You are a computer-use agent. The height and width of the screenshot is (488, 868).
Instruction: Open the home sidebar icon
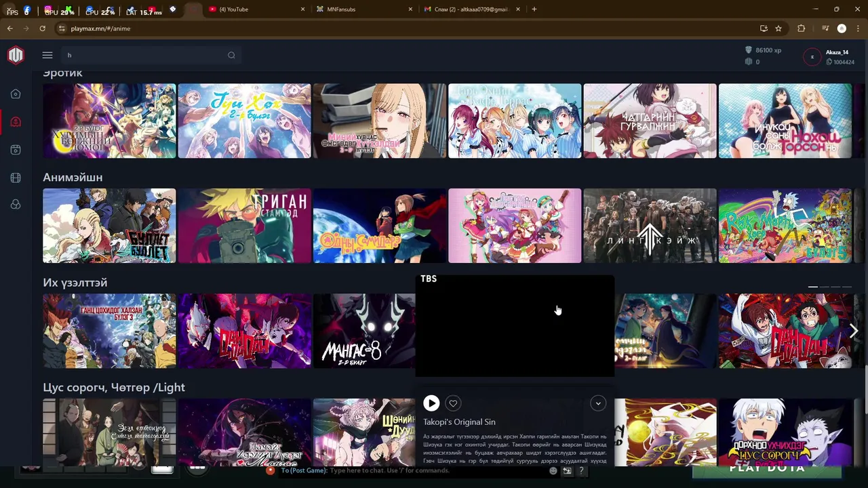point(16,94)
